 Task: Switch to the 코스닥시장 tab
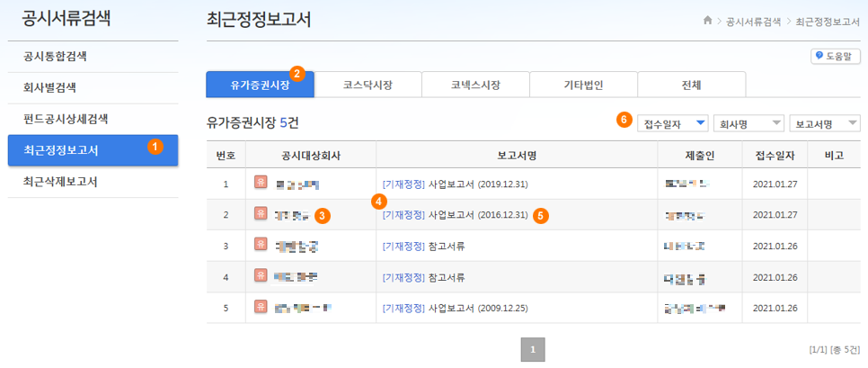pos(368,85)
